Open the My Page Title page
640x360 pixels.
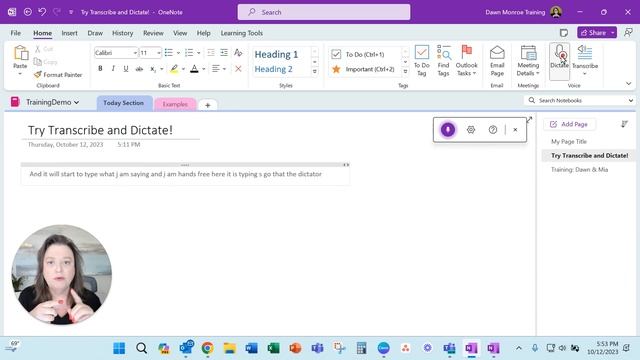click(569, 142)
